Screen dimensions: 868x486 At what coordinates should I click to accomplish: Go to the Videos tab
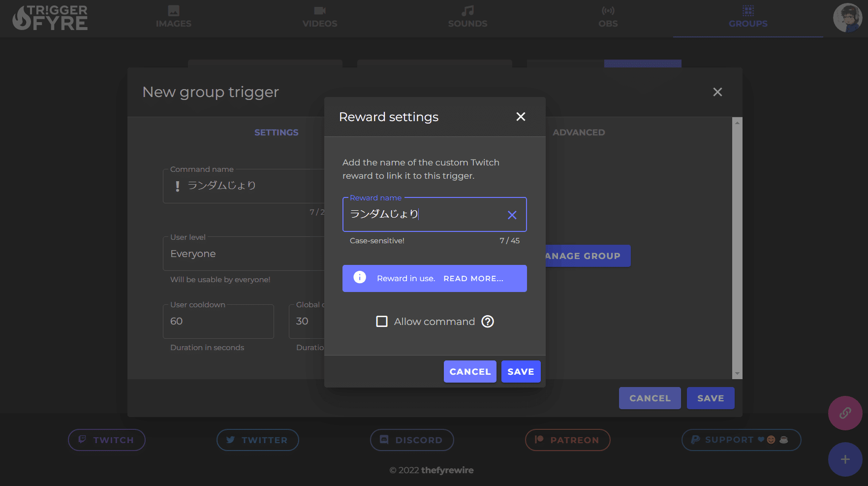[320, 18]
